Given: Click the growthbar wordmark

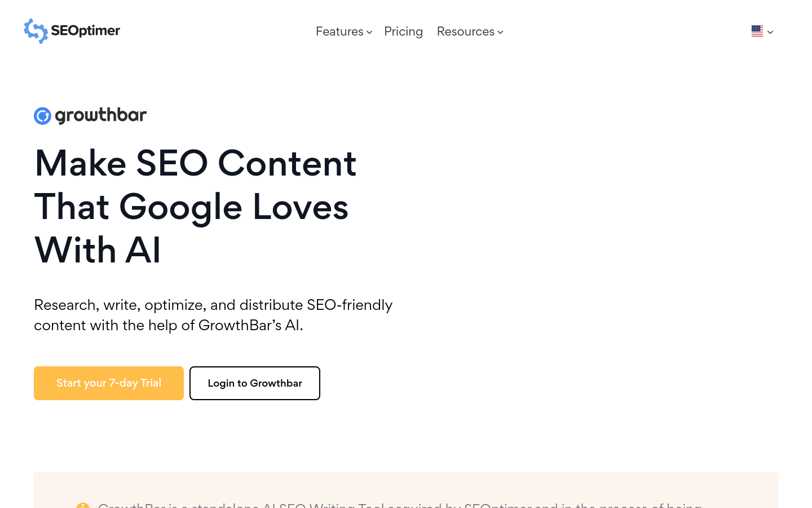Looking at the screenshot, I should click(x=101, y=115).
